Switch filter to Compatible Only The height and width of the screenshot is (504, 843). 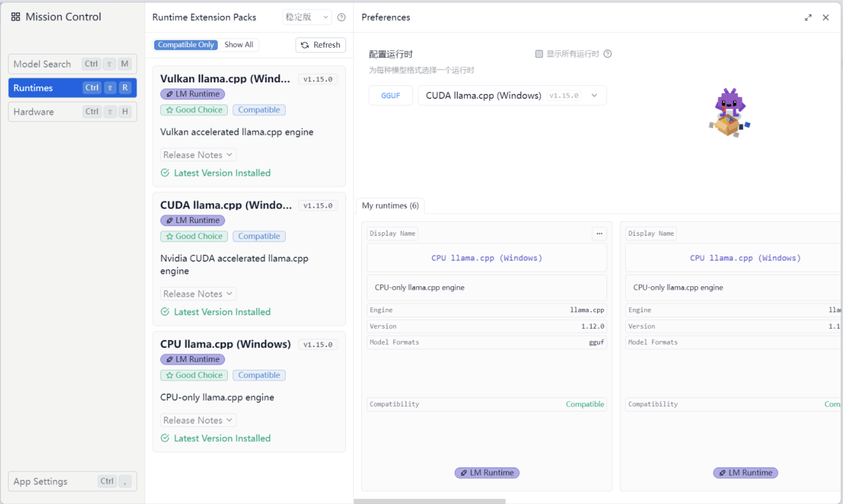186,45
